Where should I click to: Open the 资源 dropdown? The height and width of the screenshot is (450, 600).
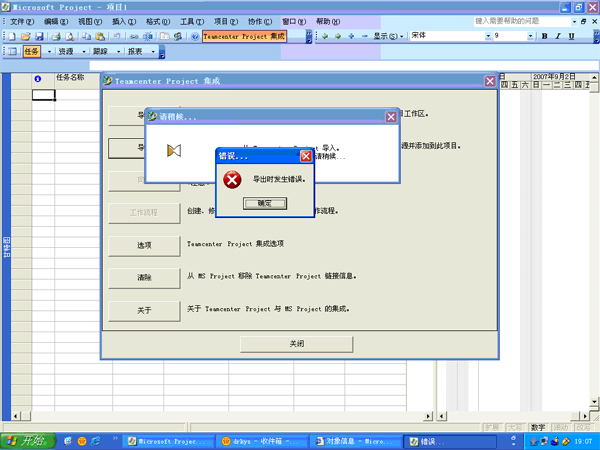[x=72, y=51]
